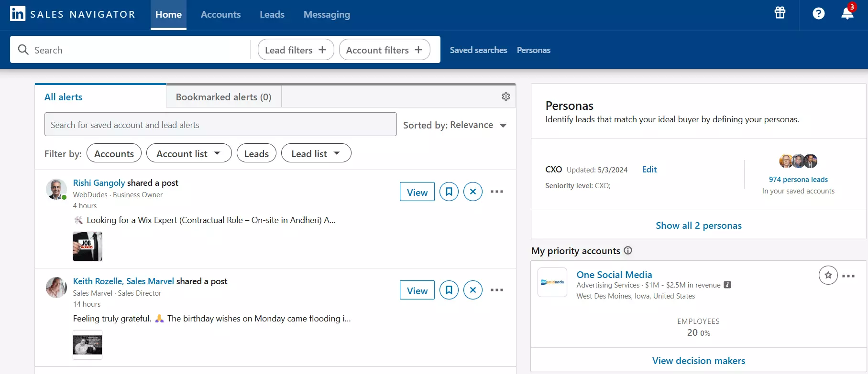Toggle the Accounts filter chip
Image resolution: width=868 pixels, height=374 pixels.
coord(114,153)
